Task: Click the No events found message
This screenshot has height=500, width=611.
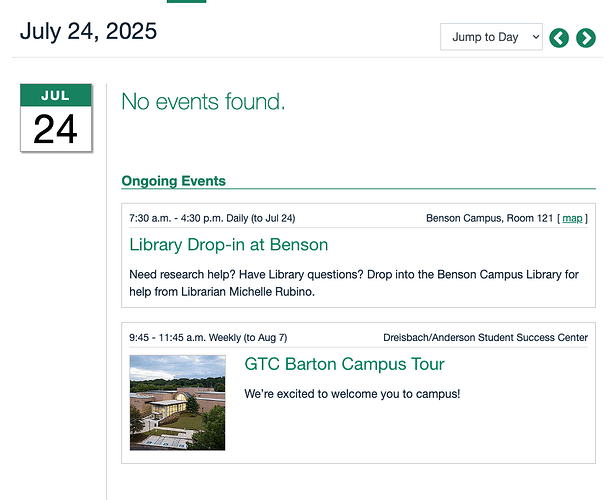Action: [203, 102]
